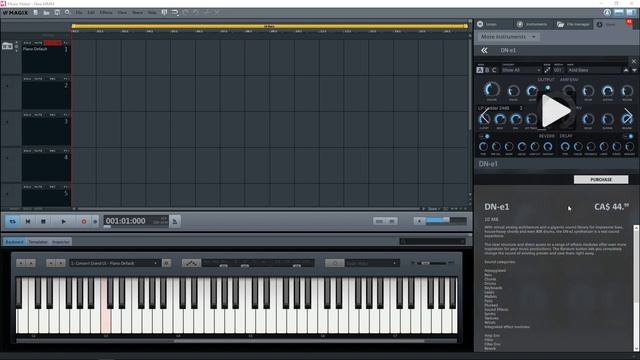The image size is (640, 360).
Task: Click the PURCHASE button
Action: coord(601,180)
